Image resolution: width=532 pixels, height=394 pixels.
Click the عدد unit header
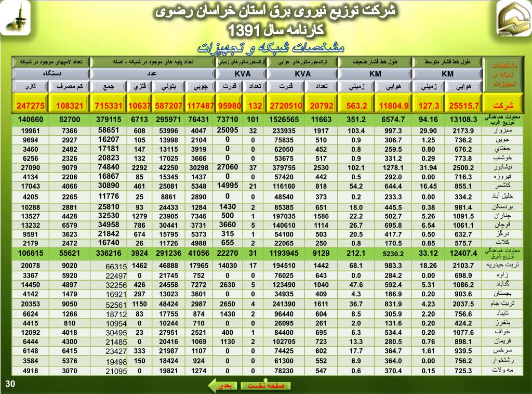[152, 74]
